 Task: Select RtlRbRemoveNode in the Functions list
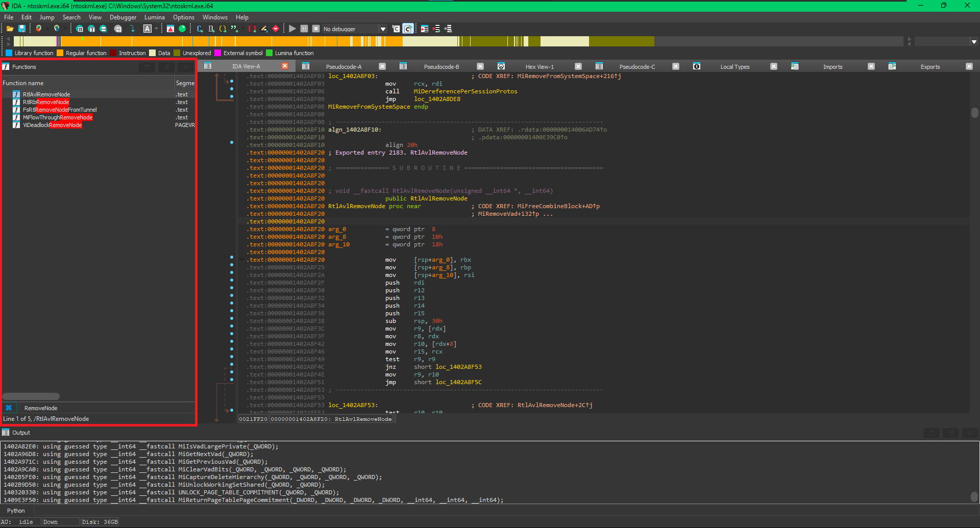(46, 102)
